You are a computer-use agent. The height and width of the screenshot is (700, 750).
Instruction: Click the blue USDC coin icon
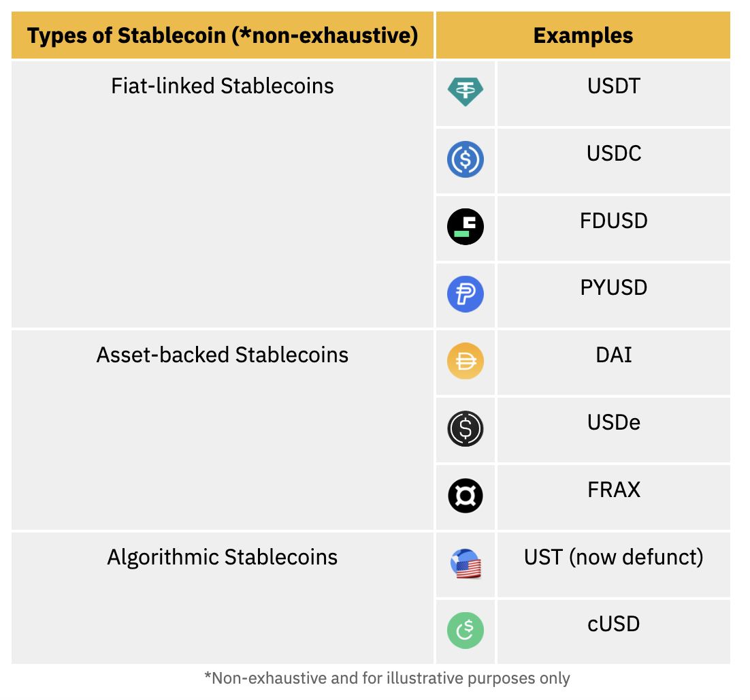point(466,159)
